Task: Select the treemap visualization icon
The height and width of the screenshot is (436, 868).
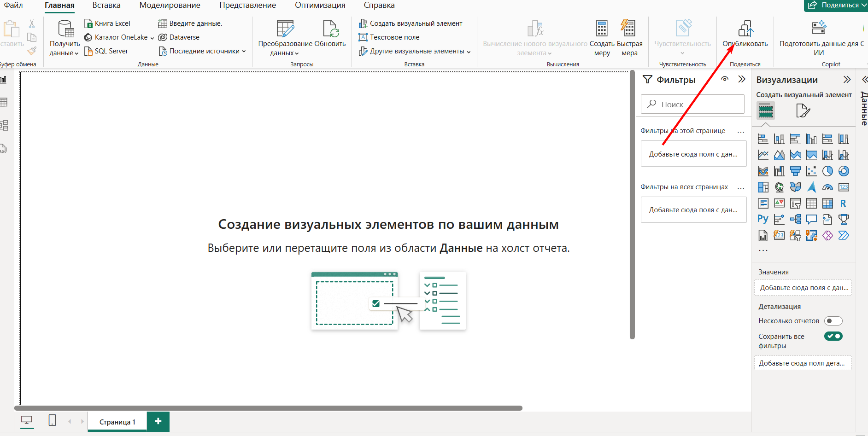Action: click(763, 187)
